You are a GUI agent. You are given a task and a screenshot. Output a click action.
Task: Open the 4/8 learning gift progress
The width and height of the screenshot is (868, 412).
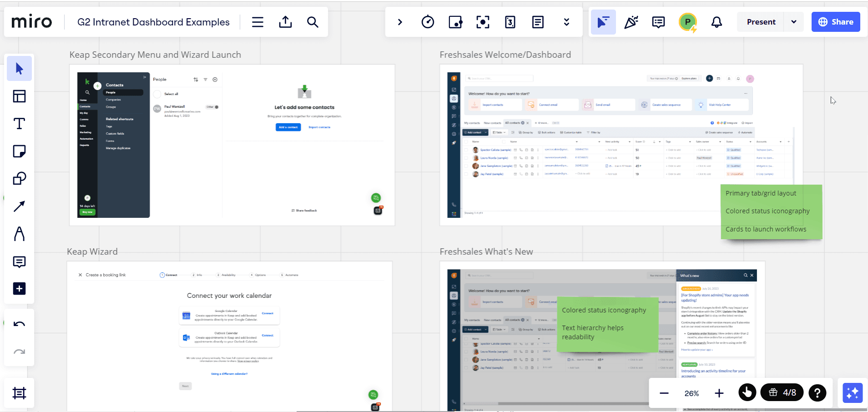(782, 392)
